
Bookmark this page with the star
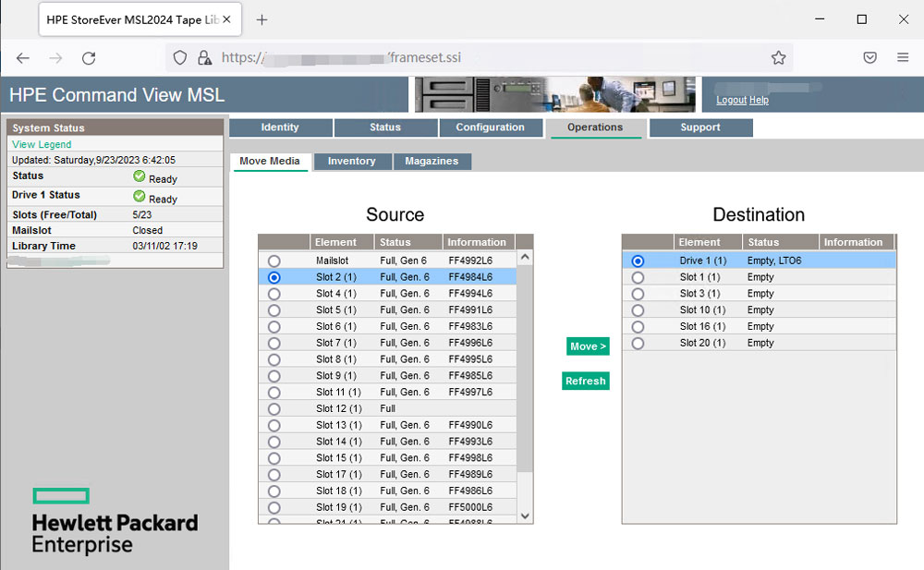point(778,58)
